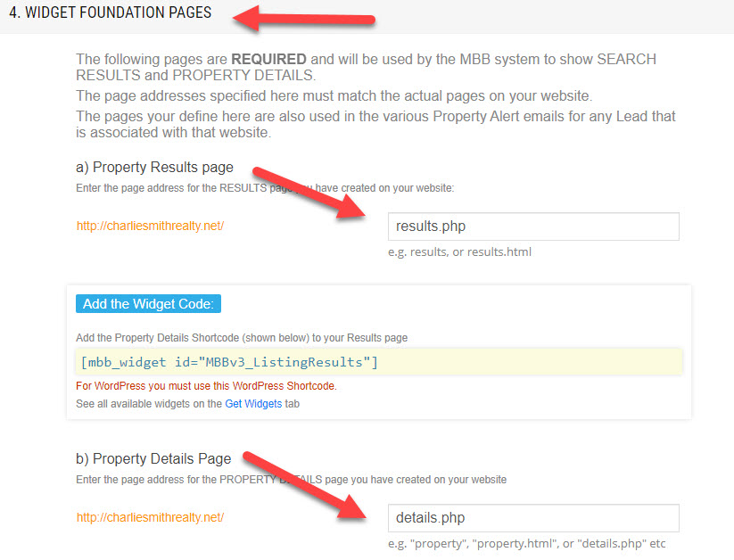Click the Property Alert emails paragraph

click(x=375, y=125)
